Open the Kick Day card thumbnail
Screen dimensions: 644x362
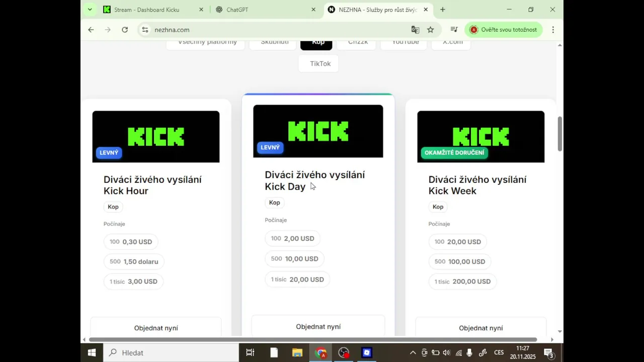pos(318,131)
